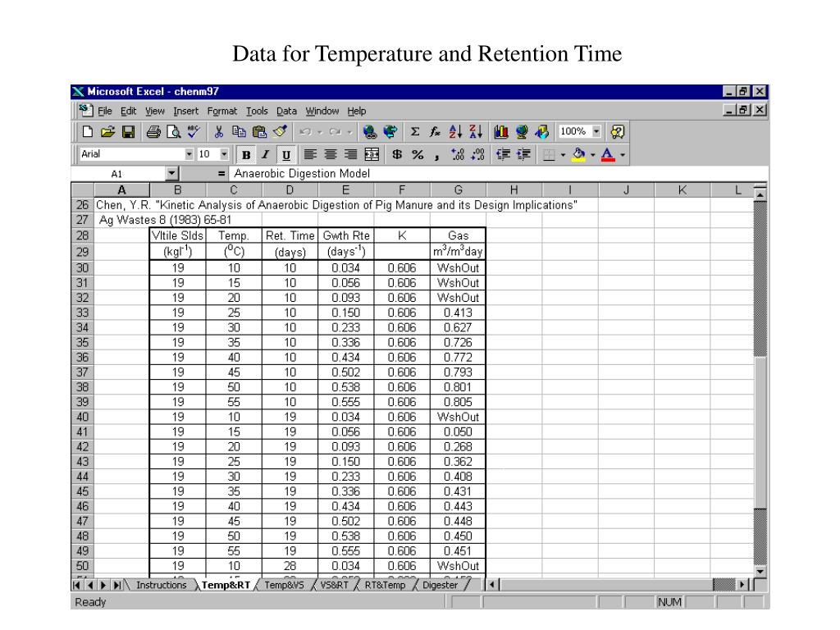Click the Decrease Decimal icon
The width and height of the screenshot is (840, 630).
pos(478,155)
